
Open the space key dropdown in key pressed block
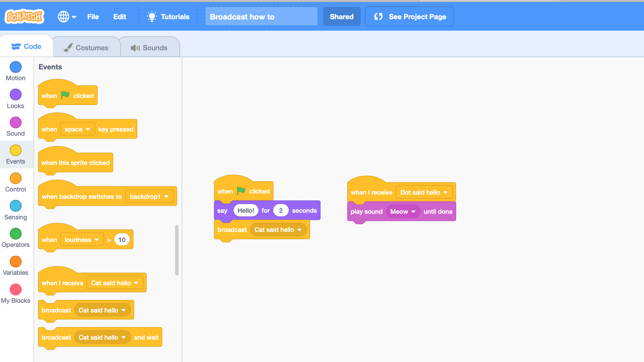coord(77,129)
